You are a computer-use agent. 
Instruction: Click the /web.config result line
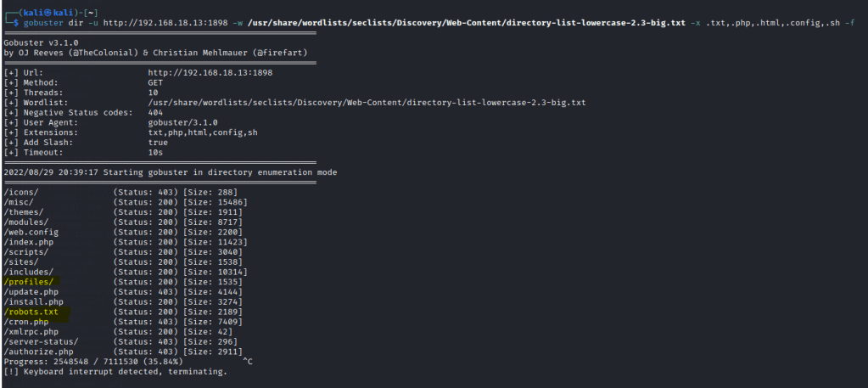pyautogui.click(x=31, y=232)
